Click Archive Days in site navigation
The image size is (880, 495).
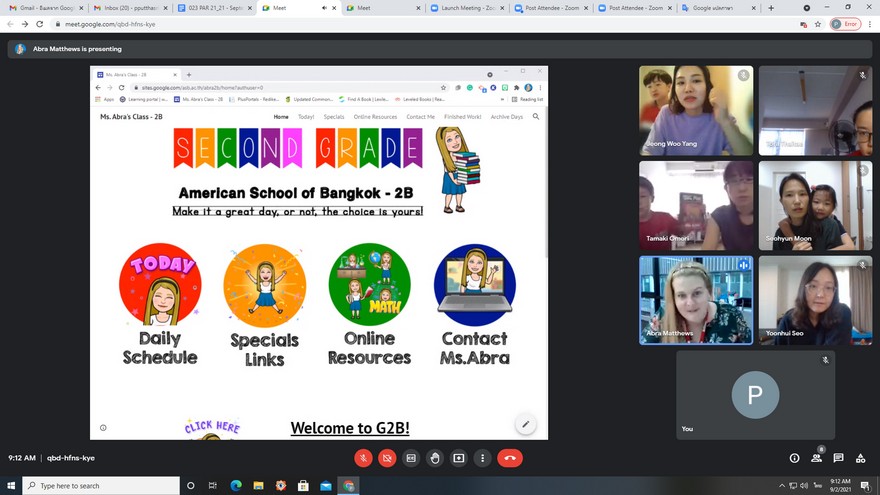click(506, 117)
